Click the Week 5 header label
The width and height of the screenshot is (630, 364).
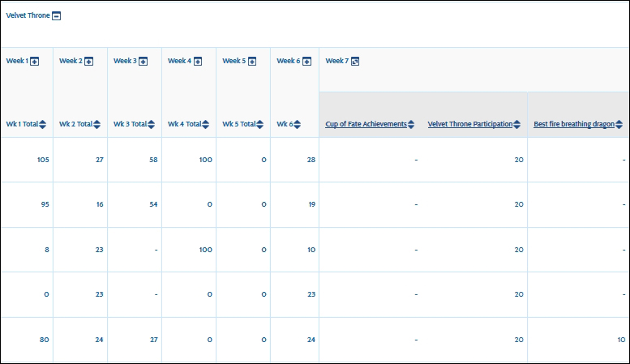click(234, 61)
